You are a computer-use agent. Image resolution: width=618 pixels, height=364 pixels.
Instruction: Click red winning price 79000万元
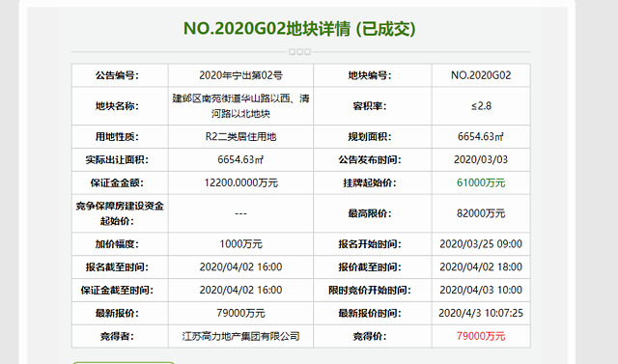pos(481,336)
